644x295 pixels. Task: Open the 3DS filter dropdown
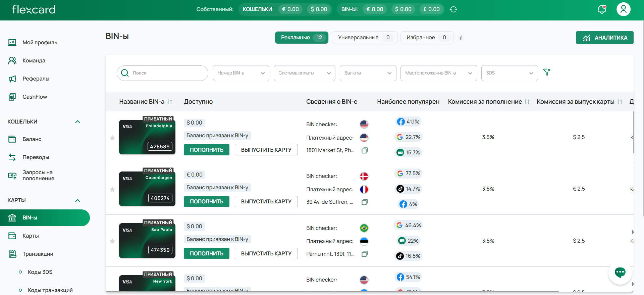pyautogui.click(x=509, y=73)
